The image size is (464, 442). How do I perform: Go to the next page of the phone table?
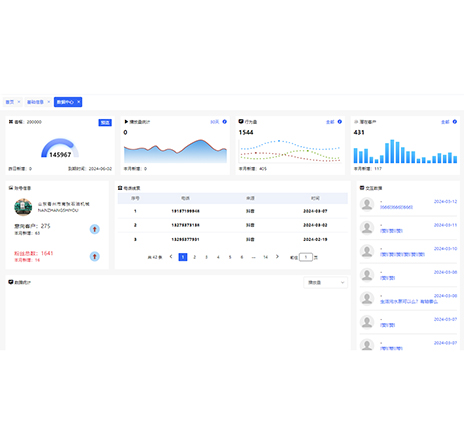pos(277,257)
